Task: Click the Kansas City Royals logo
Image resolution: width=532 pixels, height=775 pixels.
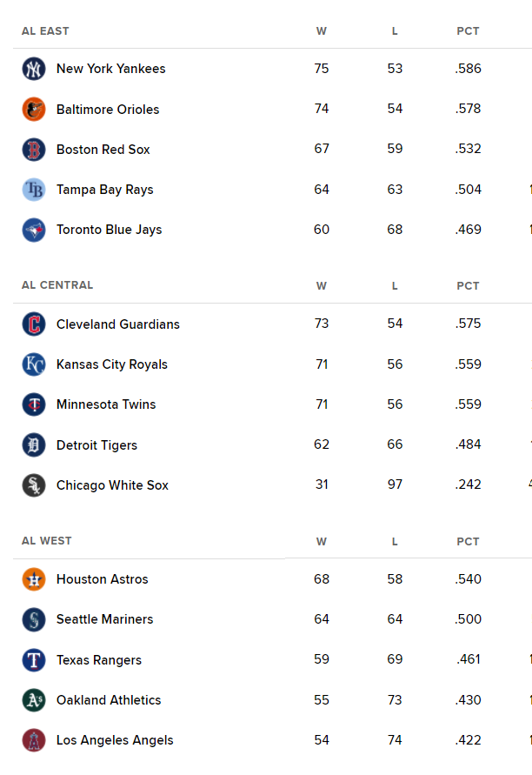Action: coord(34,364)
